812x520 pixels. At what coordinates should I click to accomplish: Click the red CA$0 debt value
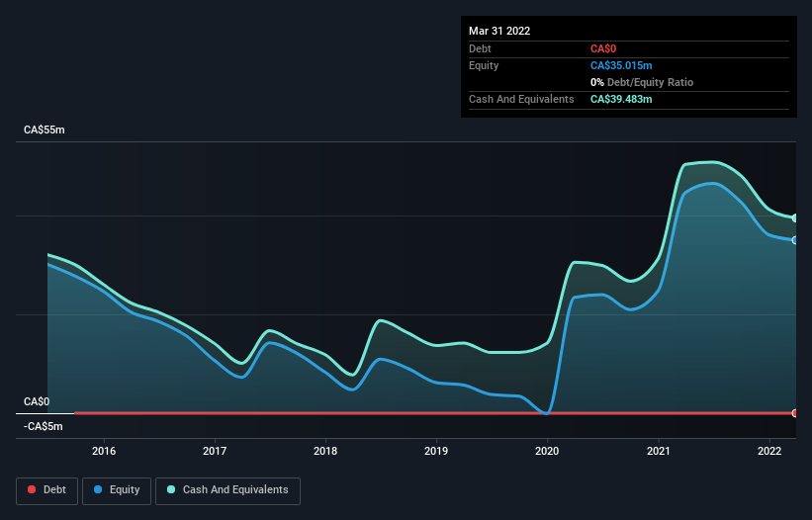[603, 48]
